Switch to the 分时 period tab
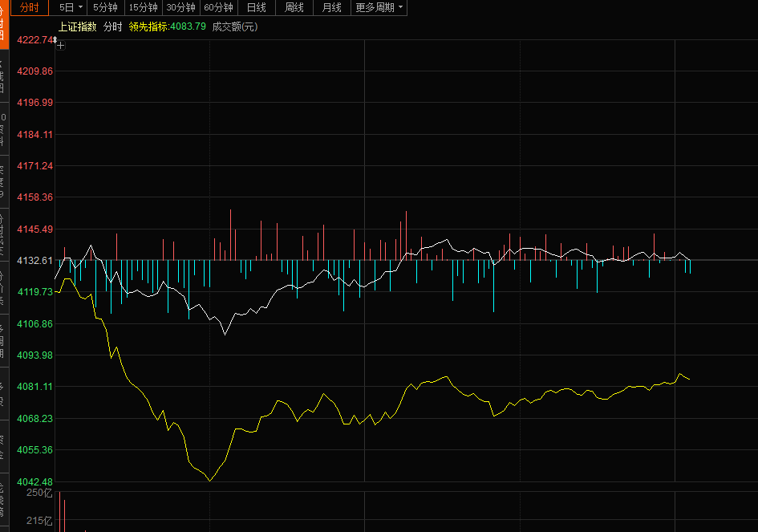 29,7
